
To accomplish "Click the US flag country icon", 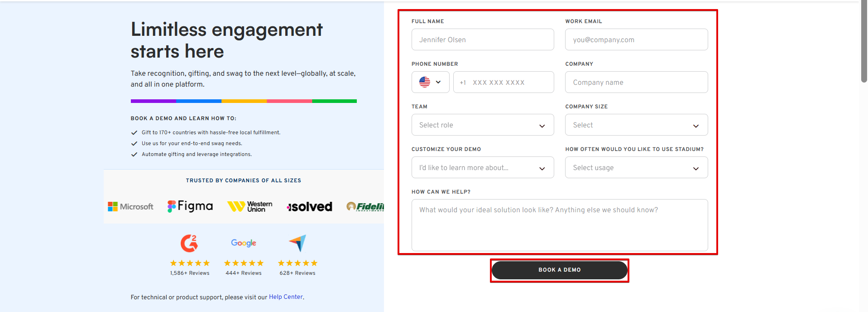I will click(x=425, y=82).
